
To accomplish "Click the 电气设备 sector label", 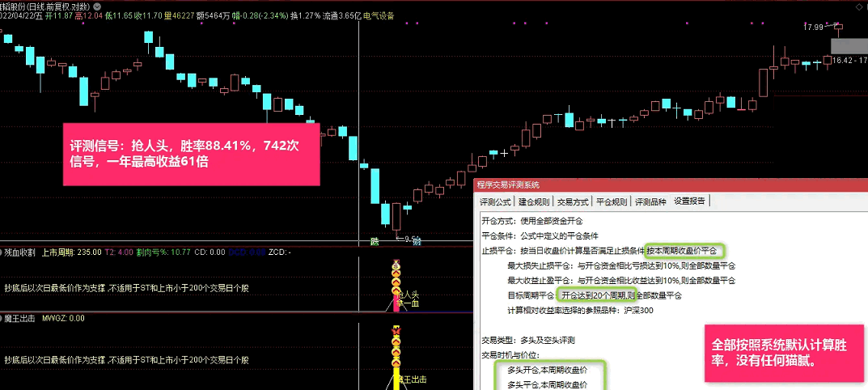I will 379,15.
